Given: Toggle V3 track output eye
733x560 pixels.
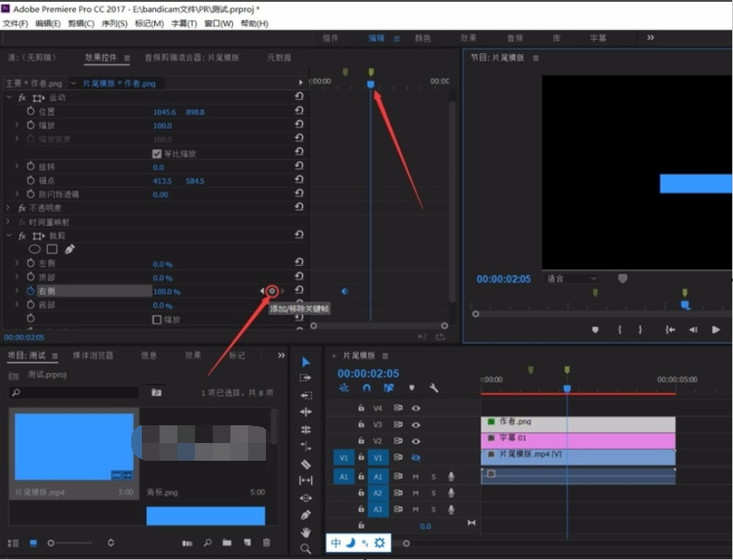Looking at the screenshot, I should point(415,424).
